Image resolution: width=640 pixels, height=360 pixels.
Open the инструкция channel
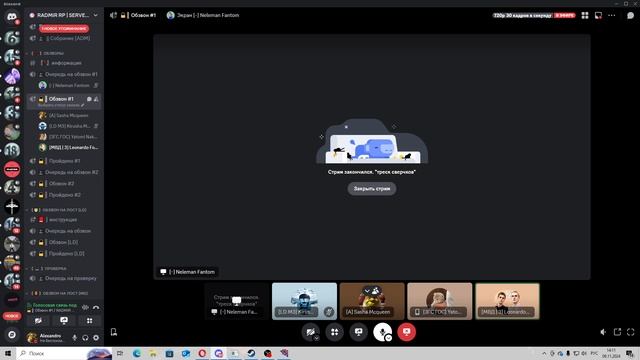64,220
